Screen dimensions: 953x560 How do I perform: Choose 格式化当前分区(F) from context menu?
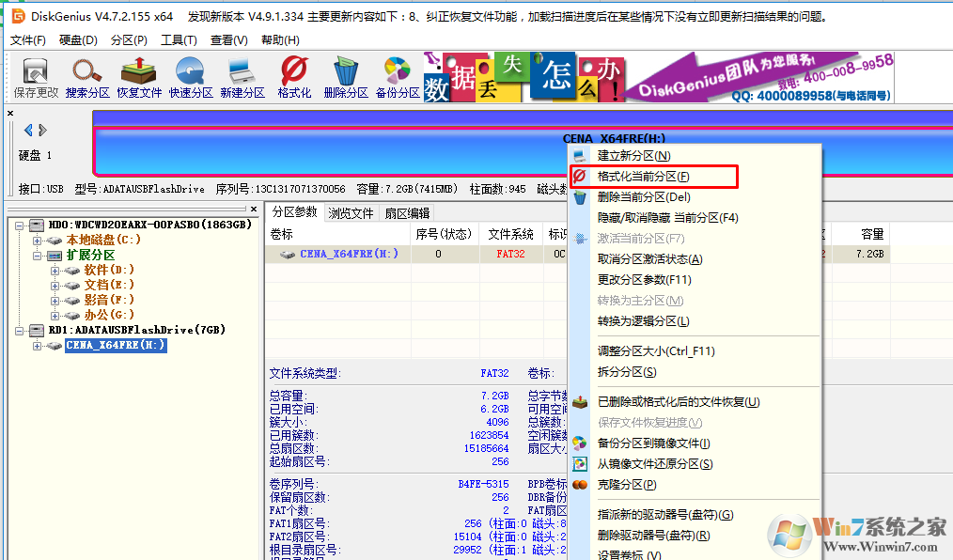pyautogui.click(x=643, y=177)
